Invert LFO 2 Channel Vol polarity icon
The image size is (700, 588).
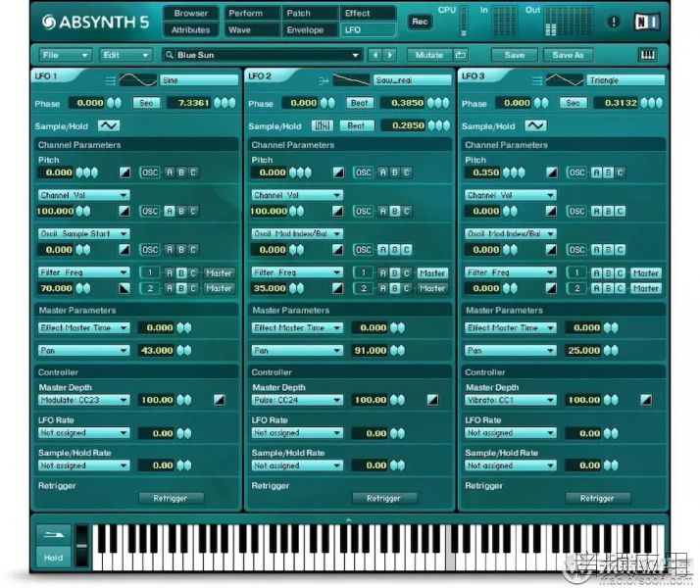click(x=338, y=211)
